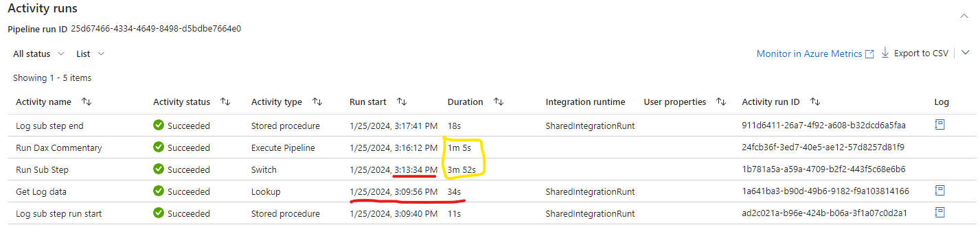Collapse the Activity runs panel chevron

[x=965, y=16]
